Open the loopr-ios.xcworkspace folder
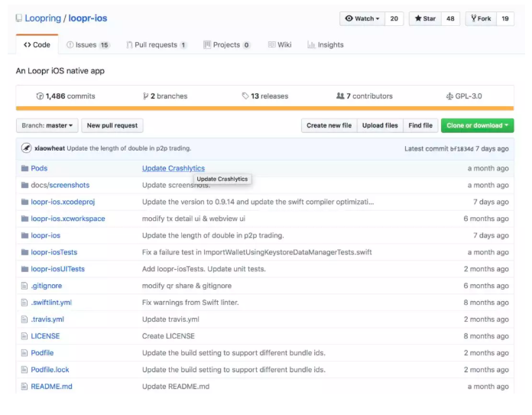The height and width of the screenshot is (415, 532). click(x=68, y=219)
